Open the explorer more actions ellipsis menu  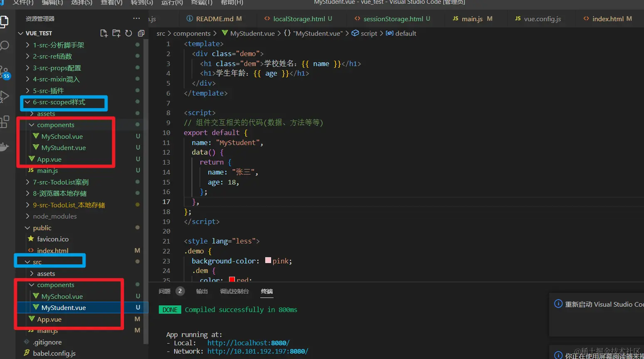click(x=136, y=18)
